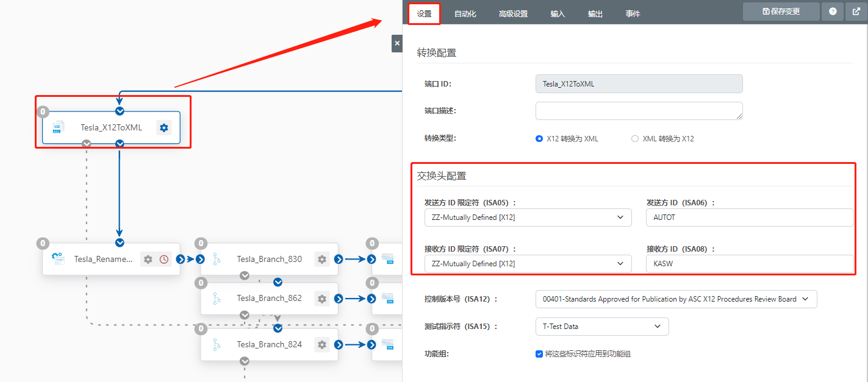Click the branch icon on Tesla_Branch_862
Screen dimensions: 868x382
click(x=217, y=298)
